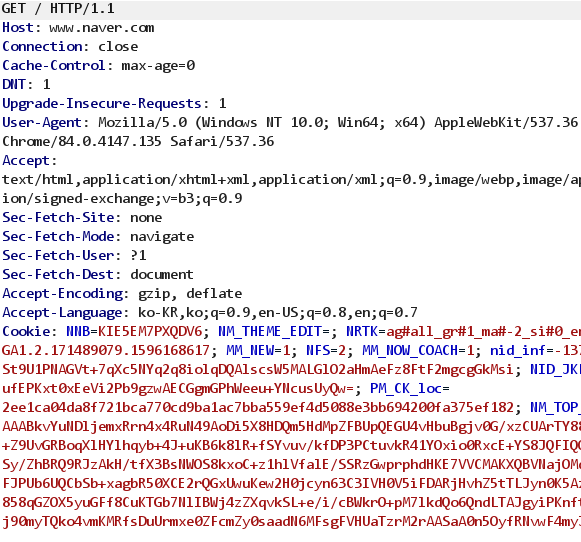The height and width of the screenshot is (542, 581).
Task: Click the NM_TOP cookie name
Action: coord(555,408)
